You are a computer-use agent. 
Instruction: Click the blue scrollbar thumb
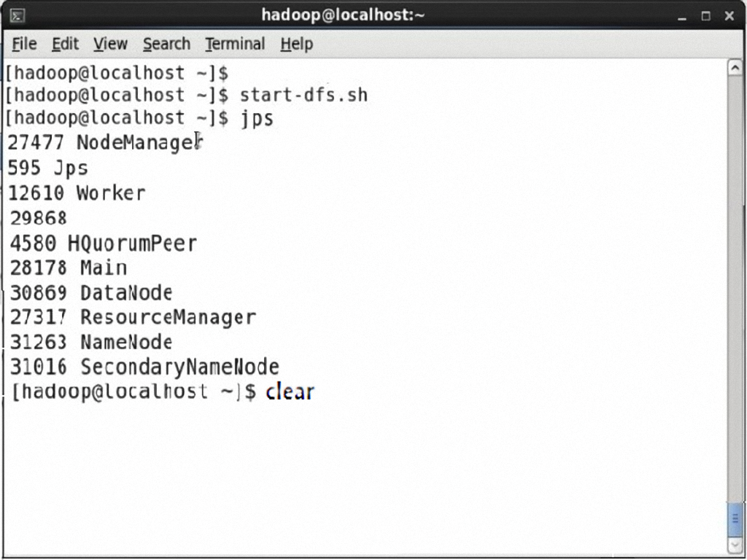pos(735,520)
